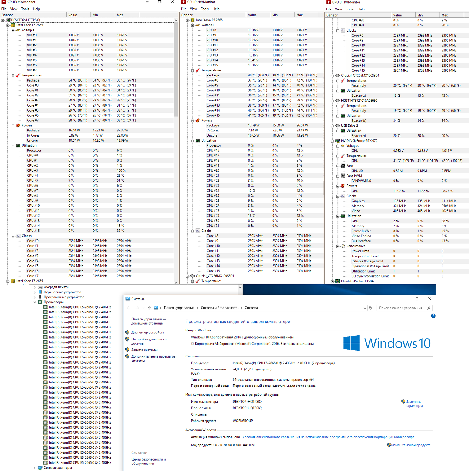Click Изменить параметры link
Image resolution: width=469 pixels, height=476 pixels.
coord(414,404)
